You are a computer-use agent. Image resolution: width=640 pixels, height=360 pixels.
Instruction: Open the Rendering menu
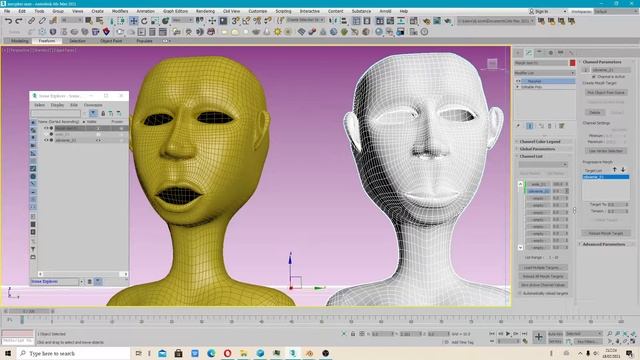(x=205, y=11)
